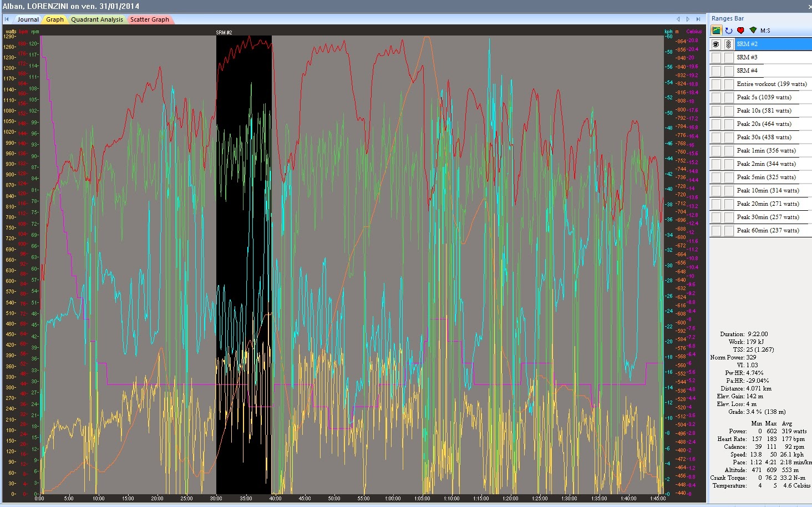This screenshot has height=507, width=812.
Task: Select the SRM #3 range row
Action: (x=773, y=58)
